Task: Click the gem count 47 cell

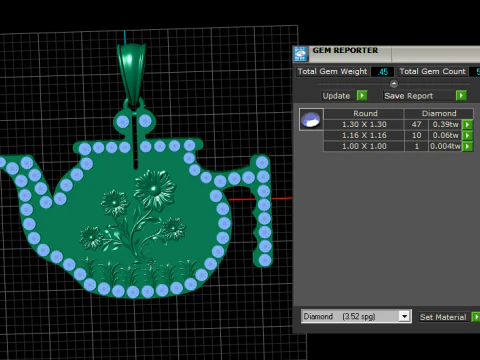Action: tap(416, 124)
